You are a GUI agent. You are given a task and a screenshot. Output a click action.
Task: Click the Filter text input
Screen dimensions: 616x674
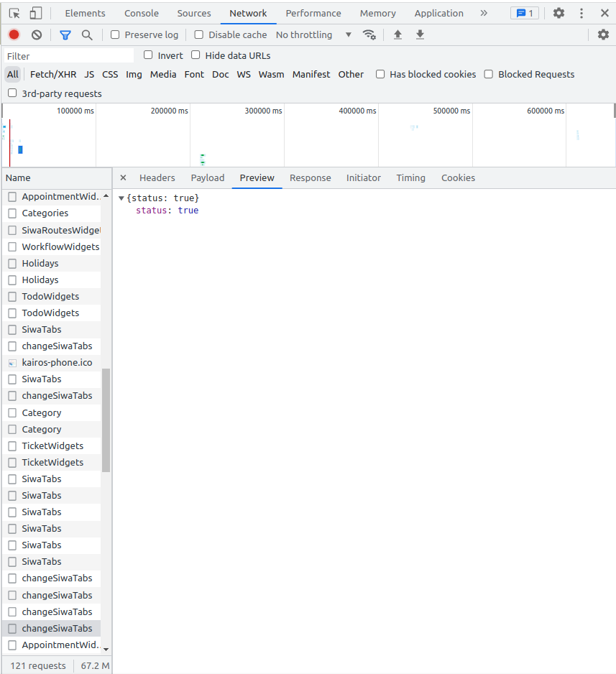pyautogui.click(x=69, y=56)
